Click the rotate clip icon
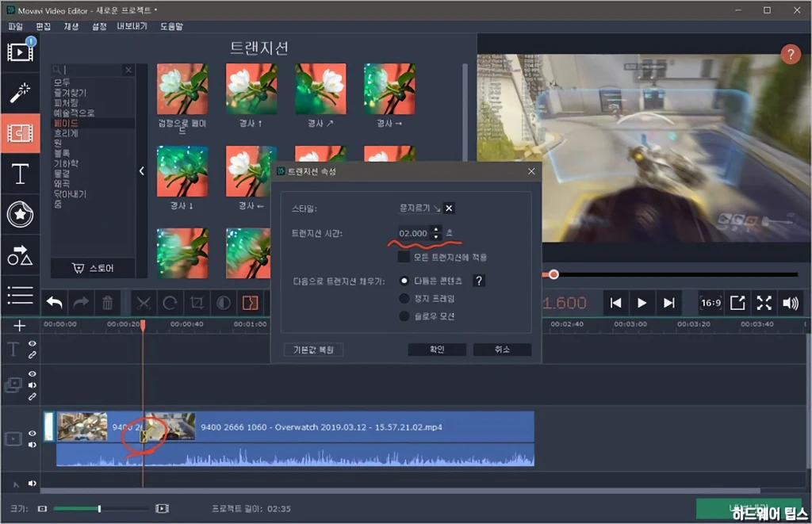Screen dimensions: 812x524 pyautogui.click(x=170, y=302)
